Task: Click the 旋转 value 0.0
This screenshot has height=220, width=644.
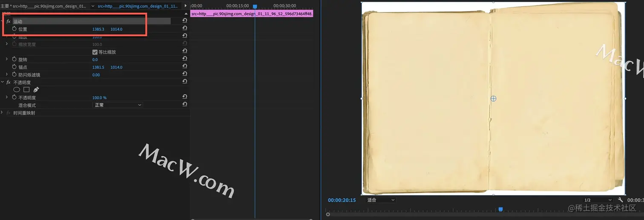Action: coord(95,60)
